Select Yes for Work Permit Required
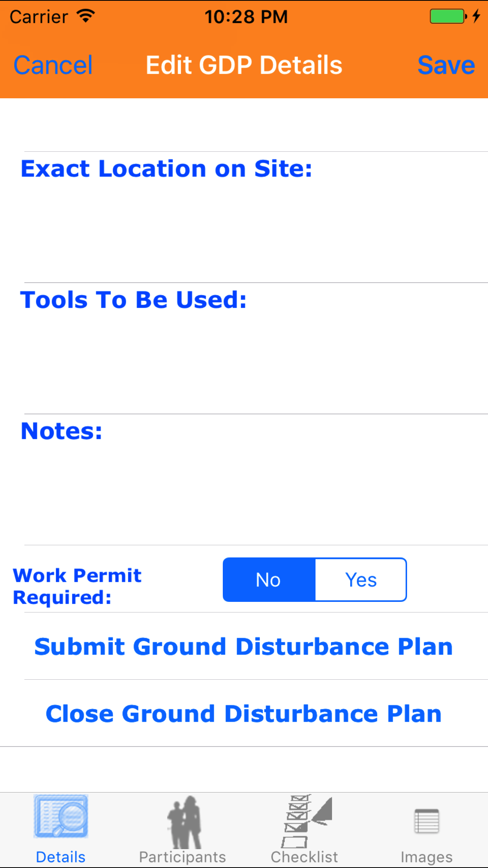The width and height of the screenshot is (488, 868). pyautogui.click(x=361, y=580)
